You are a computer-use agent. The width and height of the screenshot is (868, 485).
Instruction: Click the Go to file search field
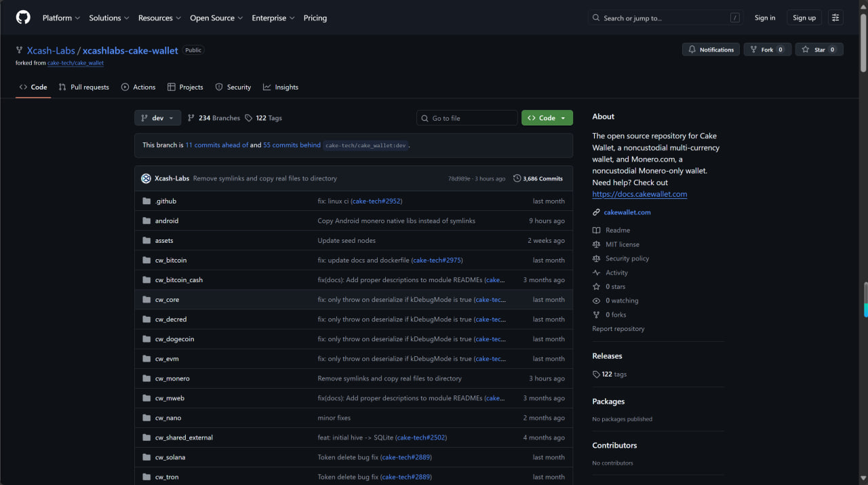point(468,118)
